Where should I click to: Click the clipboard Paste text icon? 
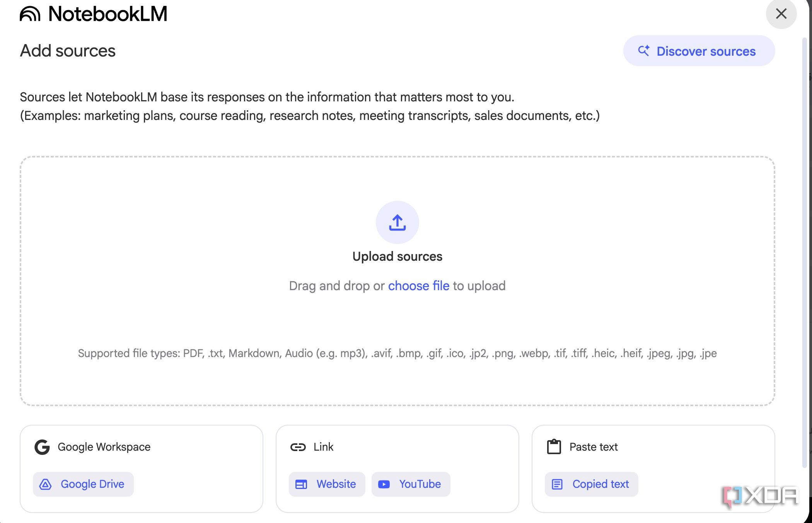tap(554, 447)
